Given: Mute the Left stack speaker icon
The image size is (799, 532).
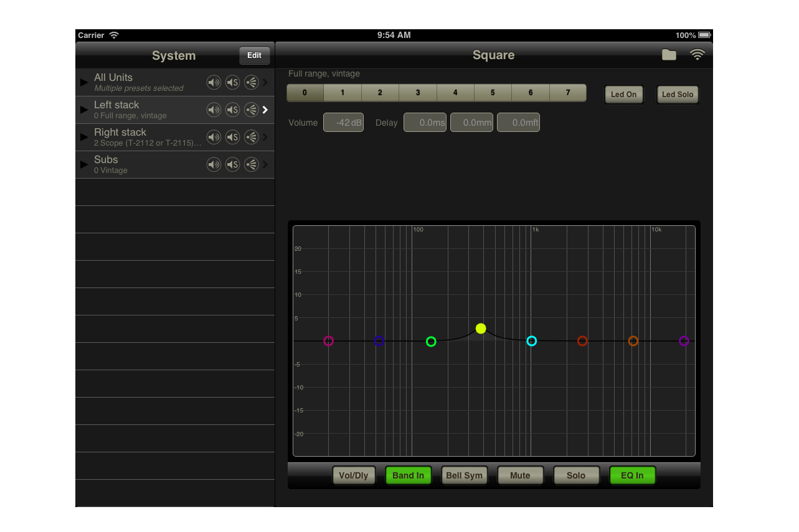Looking at the screenshot, I should pos(214,110).
